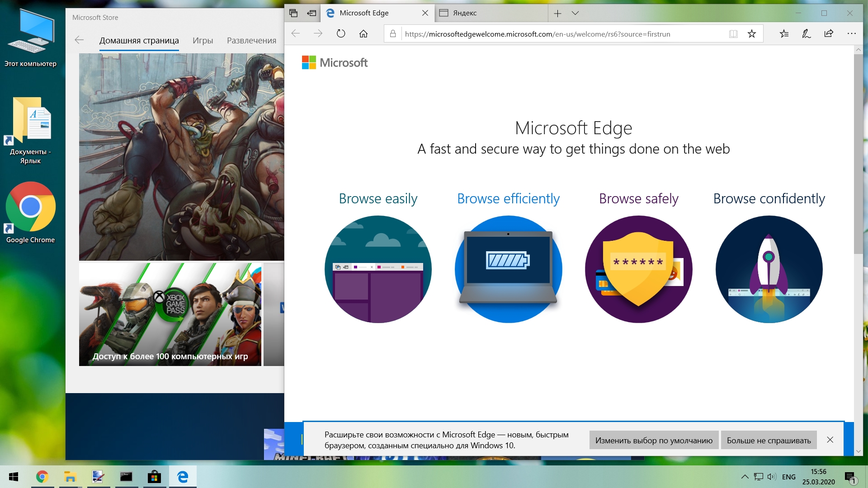Image resolution: width=868 pixels, height=488 pixels.
Task: Open Chrome from the taskbar
Action: pos(42,477)
